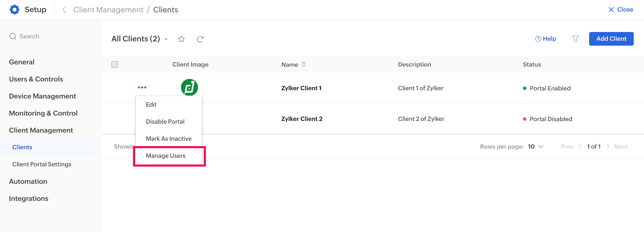
Task: Select Mark As Inactive option
Action: point(169,139)
